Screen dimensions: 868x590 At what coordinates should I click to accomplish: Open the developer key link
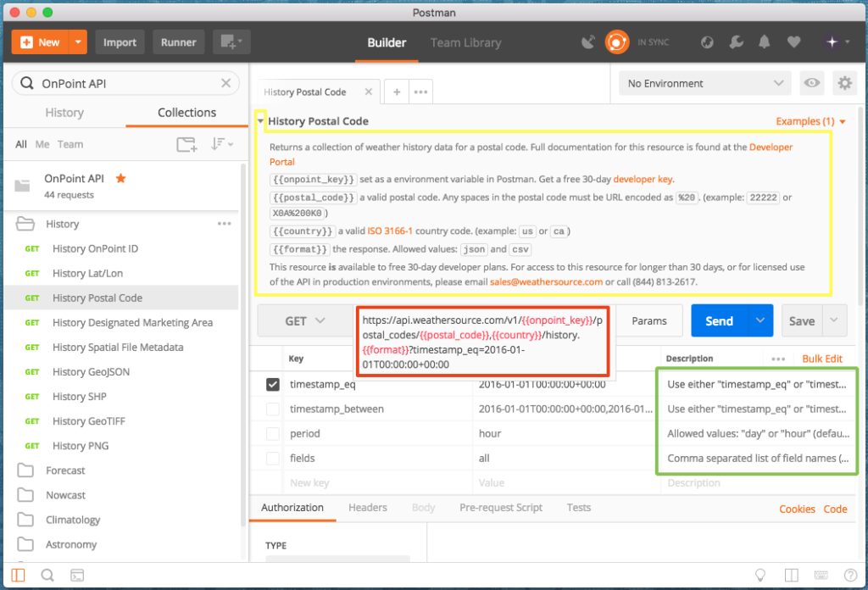click(643, 180)
